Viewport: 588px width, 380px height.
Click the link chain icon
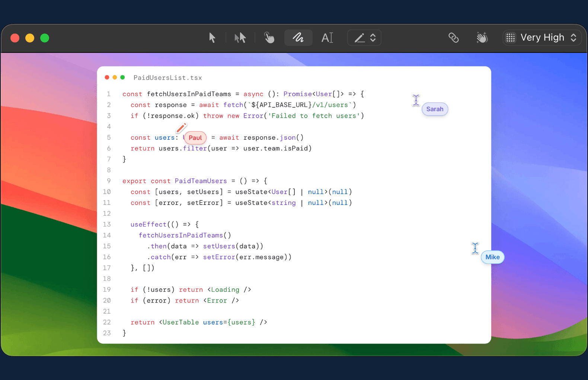[x=453, y=38]
